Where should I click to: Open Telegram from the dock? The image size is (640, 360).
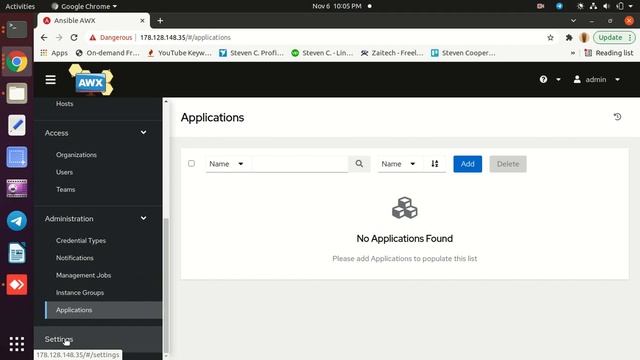click(x=17, y=221)
